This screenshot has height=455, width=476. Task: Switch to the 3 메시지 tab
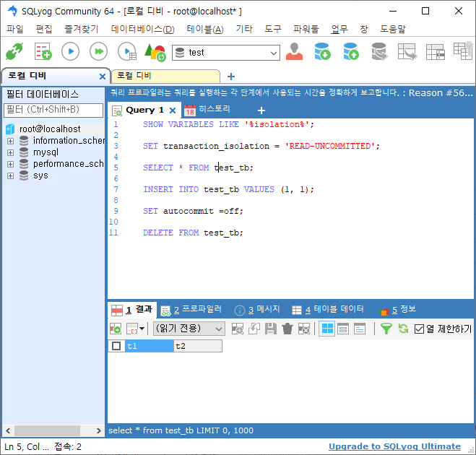coord(257,310)
